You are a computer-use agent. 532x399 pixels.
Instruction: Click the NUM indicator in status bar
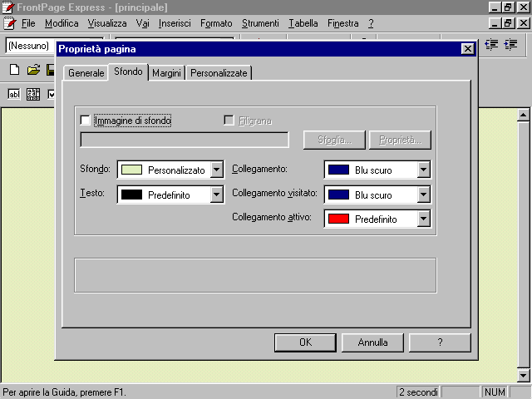pos(495,392)
